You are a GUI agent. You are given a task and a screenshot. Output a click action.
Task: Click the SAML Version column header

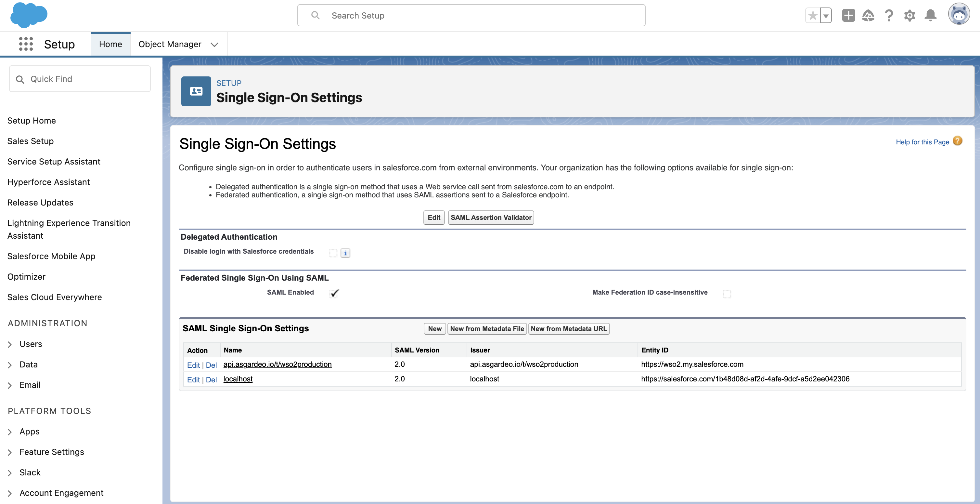pyautogui.click(x=417, y=350)
